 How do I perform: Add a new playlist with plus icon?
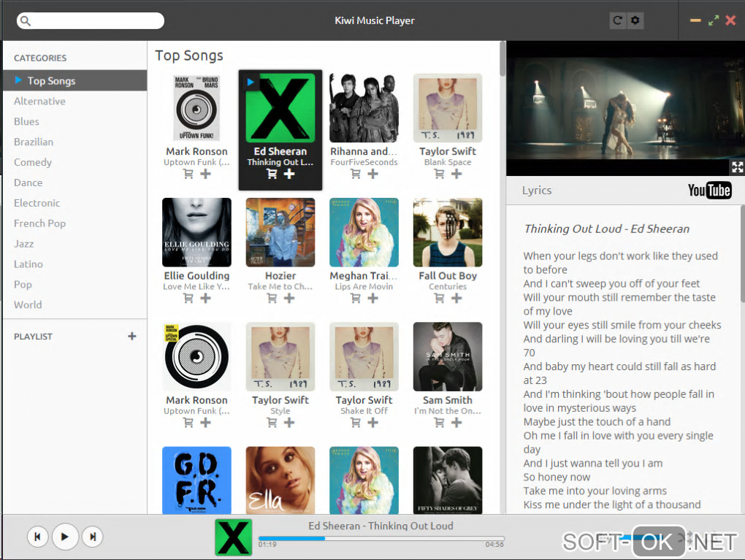pyautogui.click(x=132, y=337)
